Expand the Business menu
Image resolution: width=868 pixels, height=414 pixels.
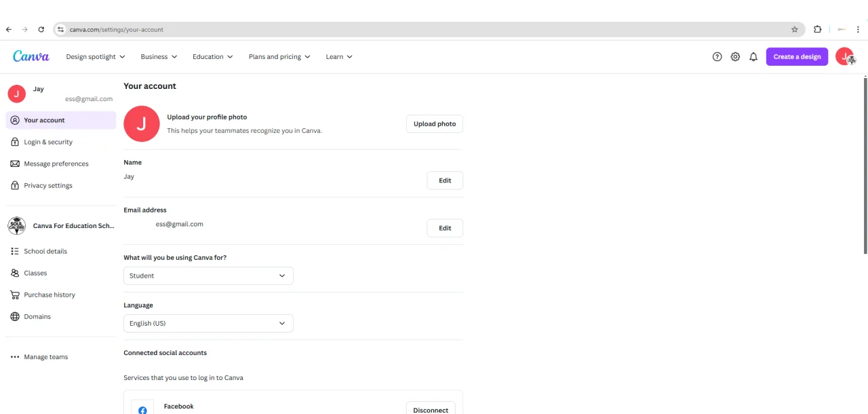(x=159, y=57)
